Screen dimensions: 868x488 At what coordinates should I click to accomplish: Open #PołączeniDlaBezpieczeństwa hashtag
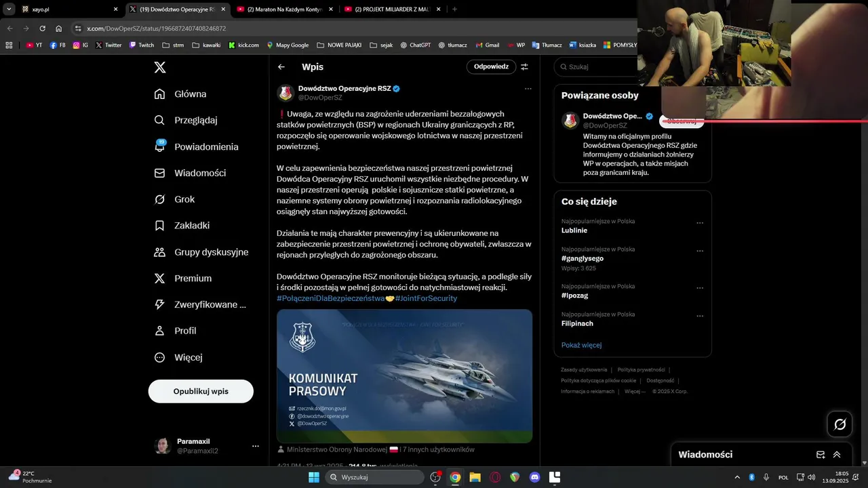330,298
